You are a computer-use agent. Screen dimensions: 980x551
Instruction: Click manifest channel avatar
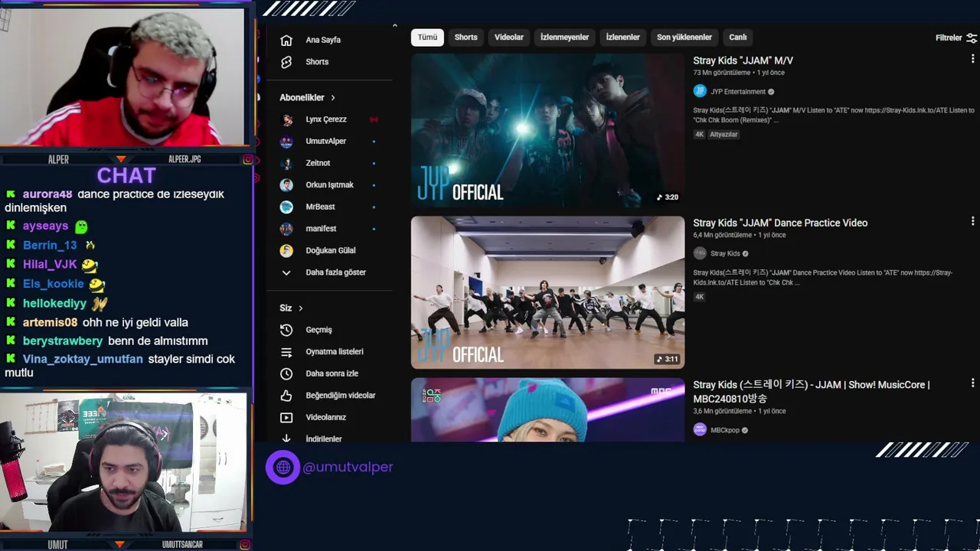pyautogui.click(x=286, y=229)
